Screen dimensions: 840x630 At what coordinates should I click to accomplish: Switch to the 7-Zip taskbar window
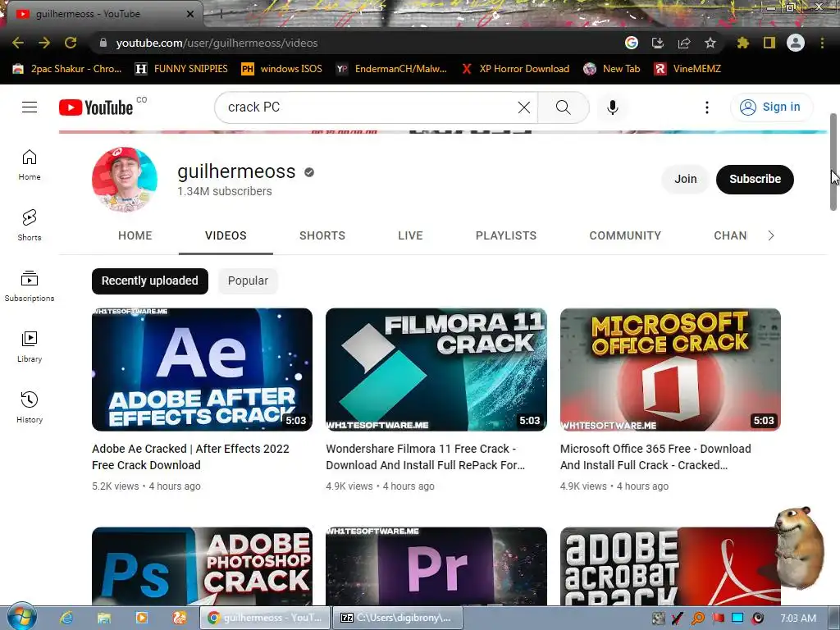coord(397,618)
